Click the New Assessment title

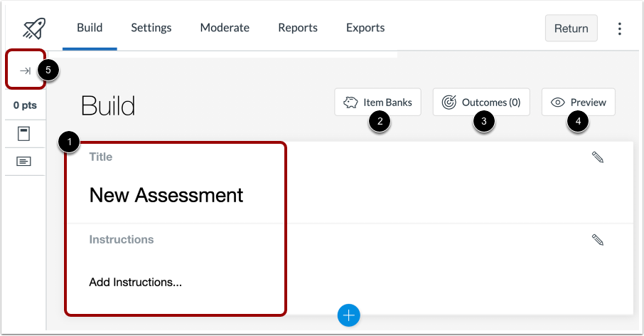click(166, 195)
